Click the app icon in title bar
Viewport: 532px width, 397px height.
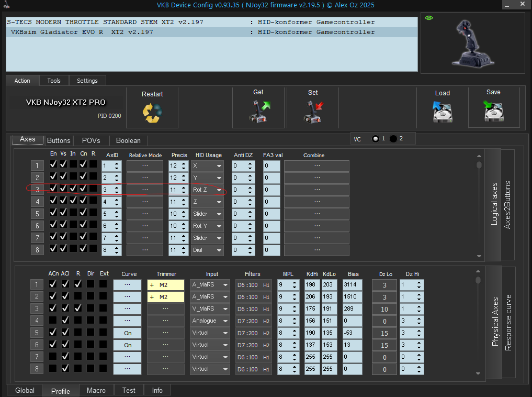pos(6,5)
